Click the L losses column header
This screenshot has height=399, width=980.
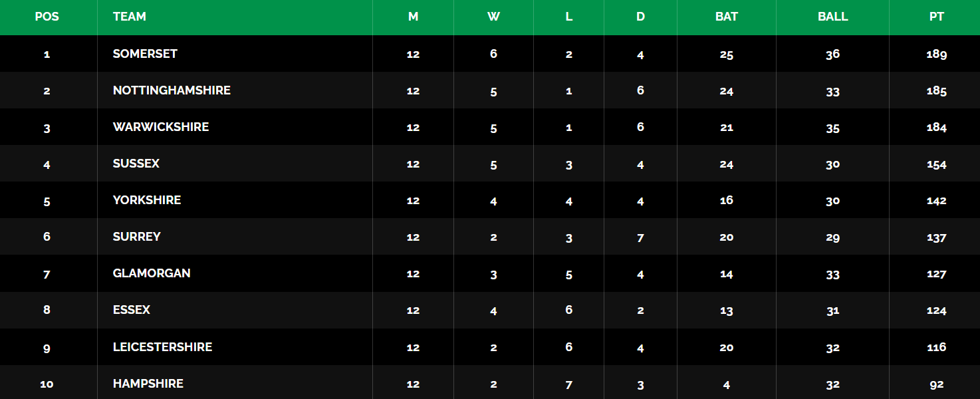[568, 17]
